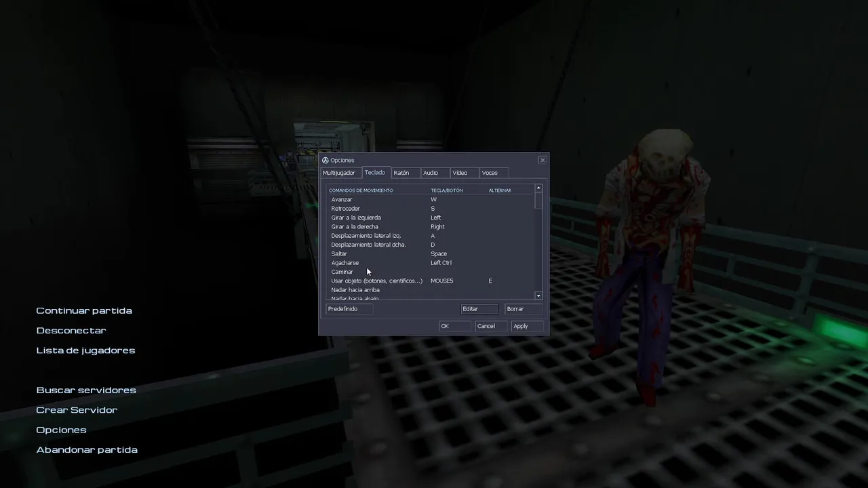Click the Borrar button
868x488 pixels.
click(524, 309)
